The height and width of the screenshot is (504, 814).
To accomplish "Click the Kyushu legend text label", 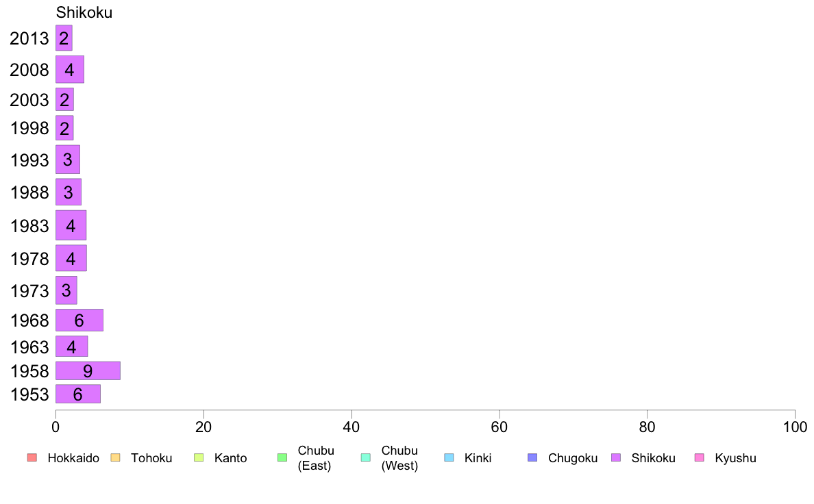I will (x=735, y=458).
